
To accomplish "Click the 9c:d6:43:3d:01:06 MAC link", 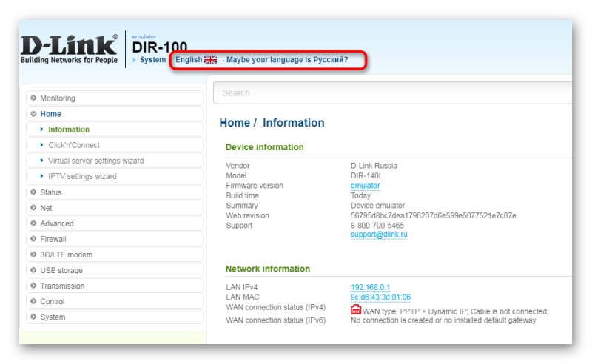I will (x=380, y=297).
